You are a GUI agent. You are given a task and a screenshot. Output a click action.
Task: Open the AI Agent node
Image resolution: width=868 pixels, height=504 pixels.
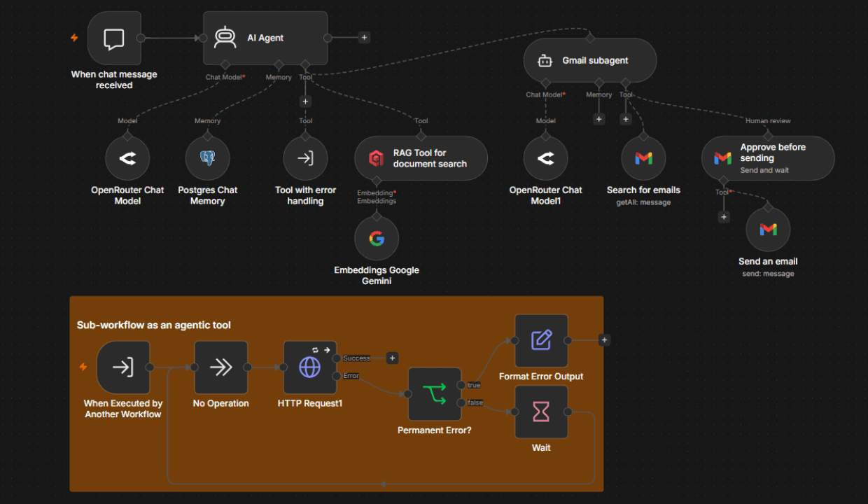[265, 38]
